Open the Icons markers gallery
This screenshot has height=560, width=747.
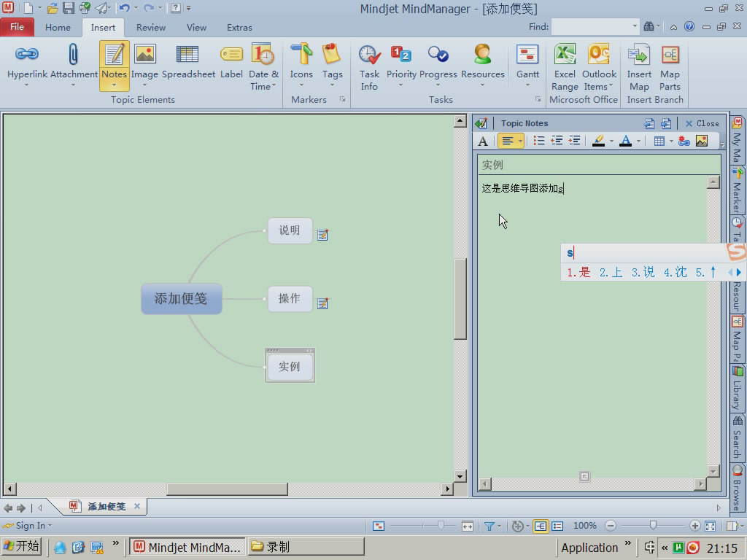(301, 66)
